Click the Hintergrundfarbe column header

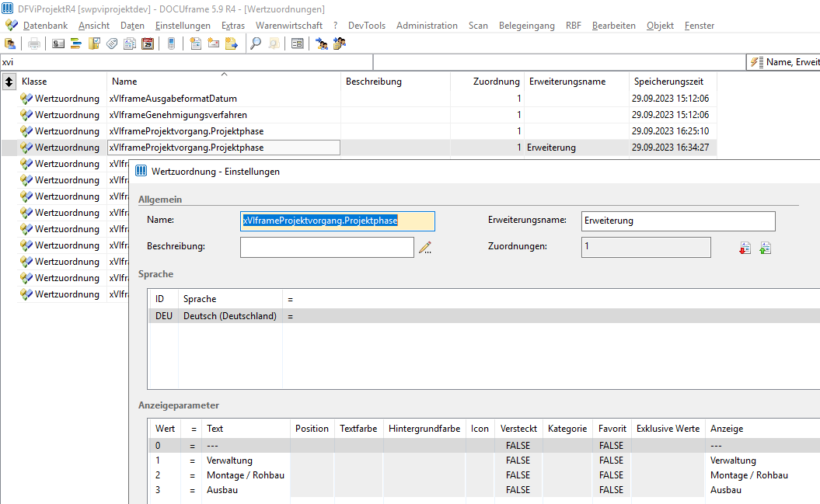coord(424,429)
